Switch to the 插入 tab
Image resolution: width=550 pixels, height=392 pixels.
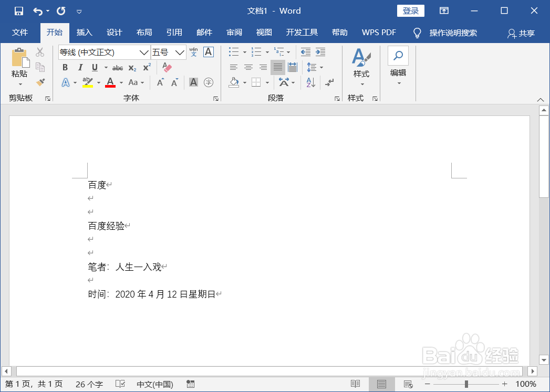(x=84, y=33)
